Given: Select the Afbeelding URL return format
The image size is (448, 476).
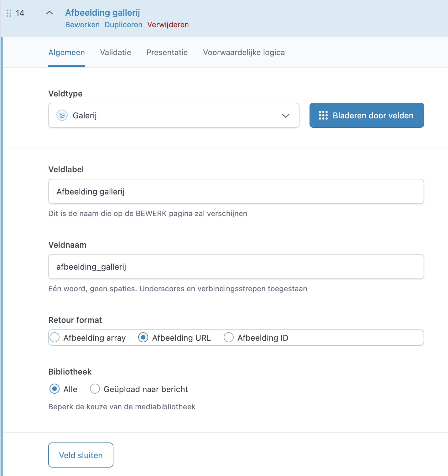Looking at the screenshot, I should 143,338.
